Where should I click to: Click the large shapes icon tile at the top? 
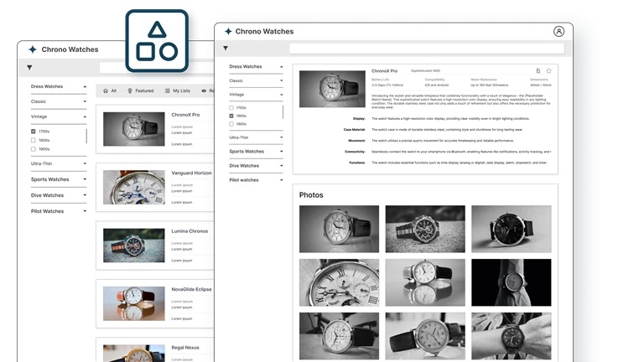point(157,41)
